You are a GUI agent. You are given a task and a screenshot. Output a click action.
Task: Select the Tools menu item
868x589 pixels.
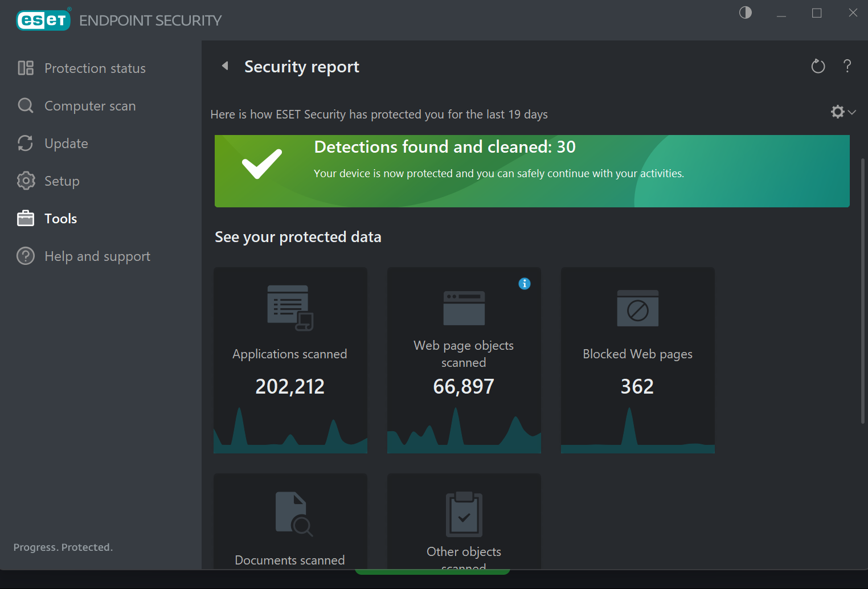point(60,219)
